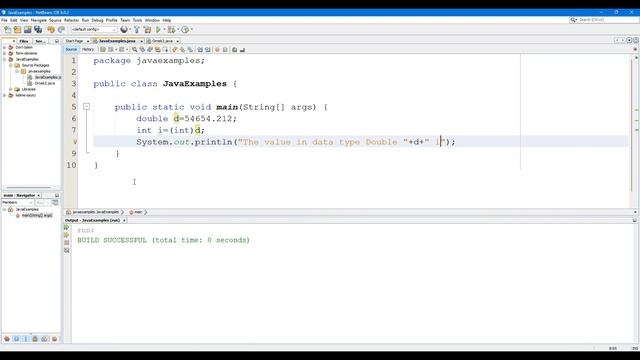Click the Build Project hammer icon

tap(137, 29)
